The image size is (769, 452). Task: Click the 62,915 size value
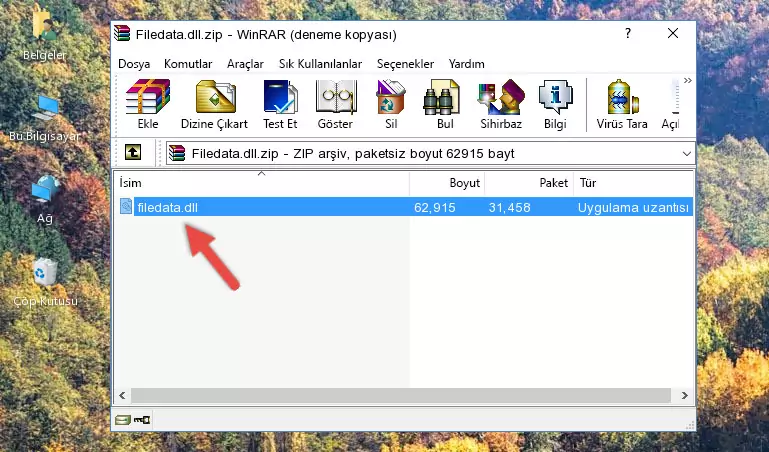(435, 208)
